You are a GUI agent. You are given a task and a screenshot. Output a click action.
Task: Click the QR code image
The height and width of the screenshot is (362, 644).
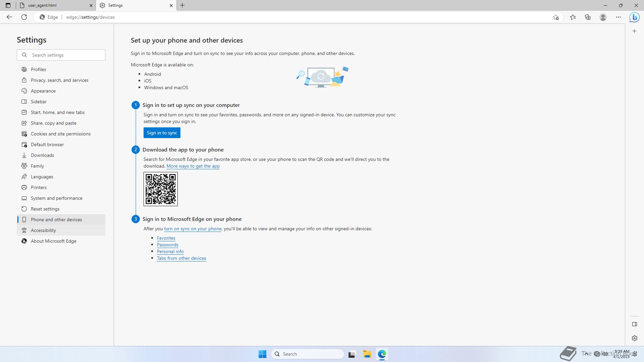click(x=161, y=189)
